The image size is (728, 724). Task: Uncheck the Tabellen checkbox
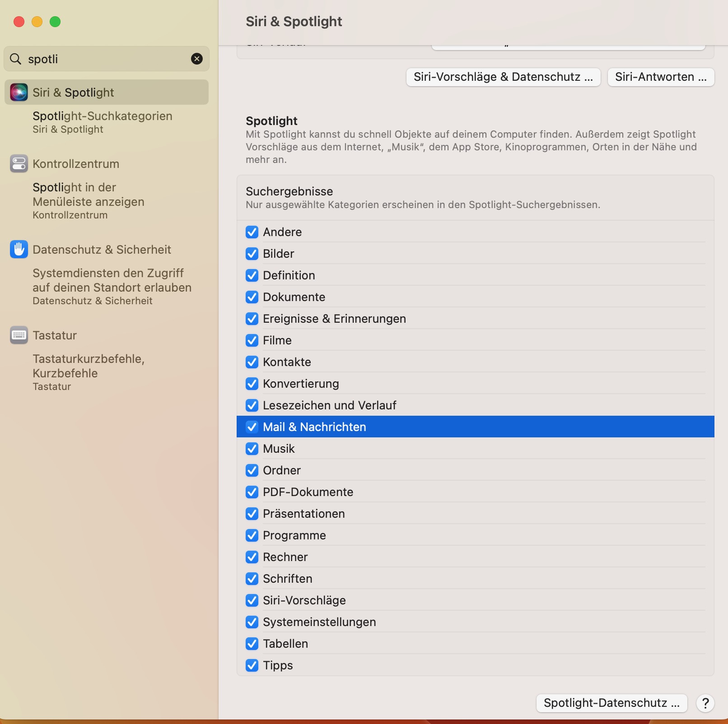252,644
